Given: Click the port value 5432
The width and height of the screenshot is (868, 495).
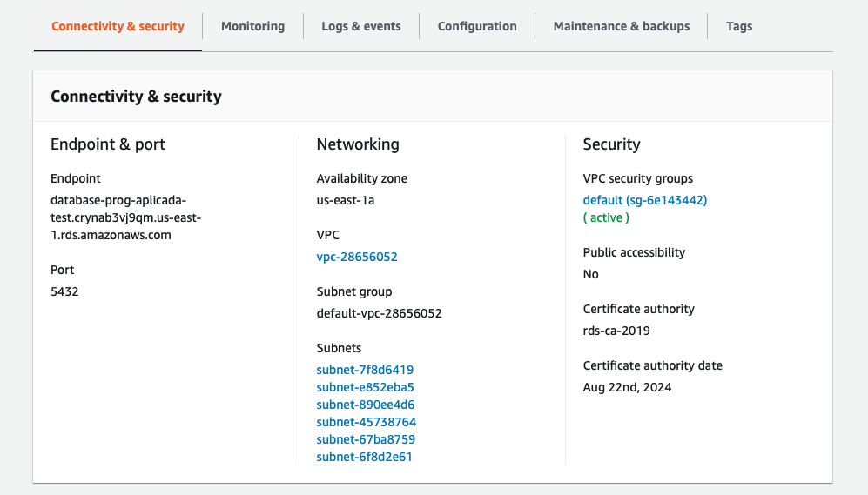Looking at the screenshot, I should [x=65, y=291].
